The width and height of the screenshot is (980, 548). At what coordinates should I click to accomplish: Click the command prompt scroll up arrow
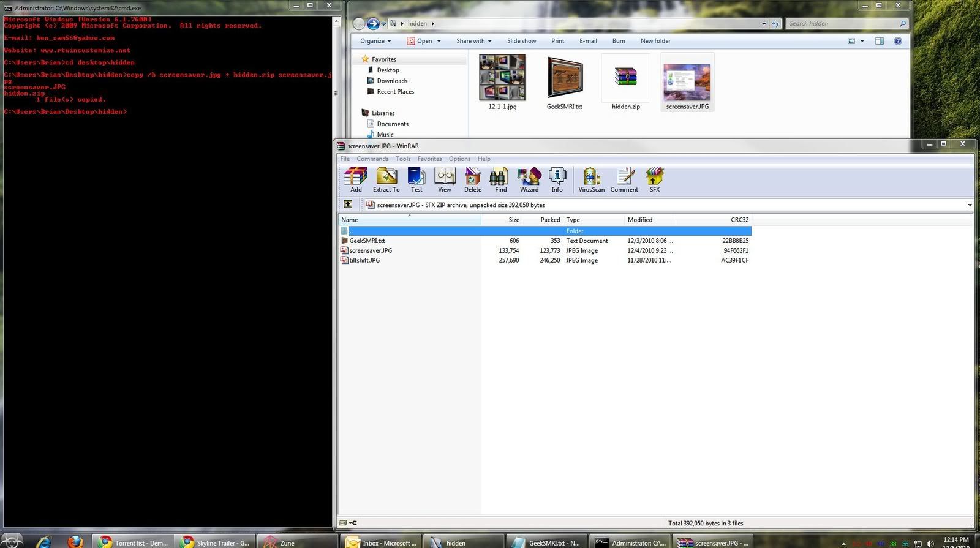click(336, 21)
